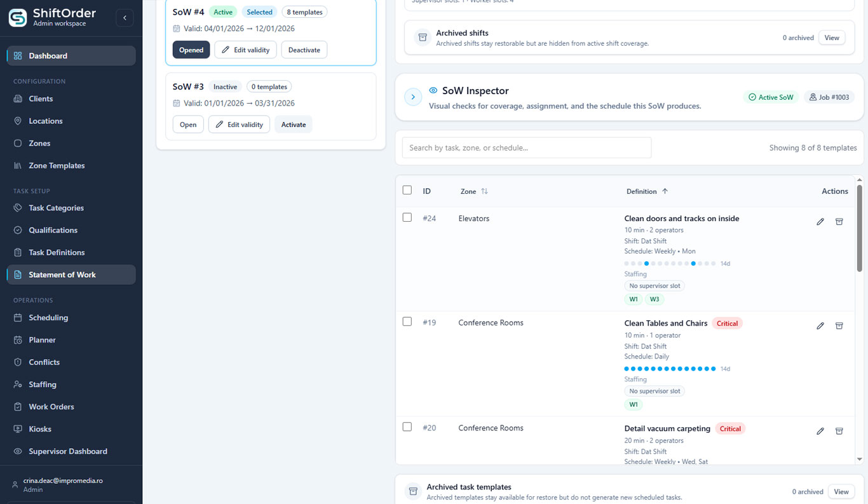Click the Opened button on SoW #4
The image size is (868, 504).
click(x=191, y=50)
